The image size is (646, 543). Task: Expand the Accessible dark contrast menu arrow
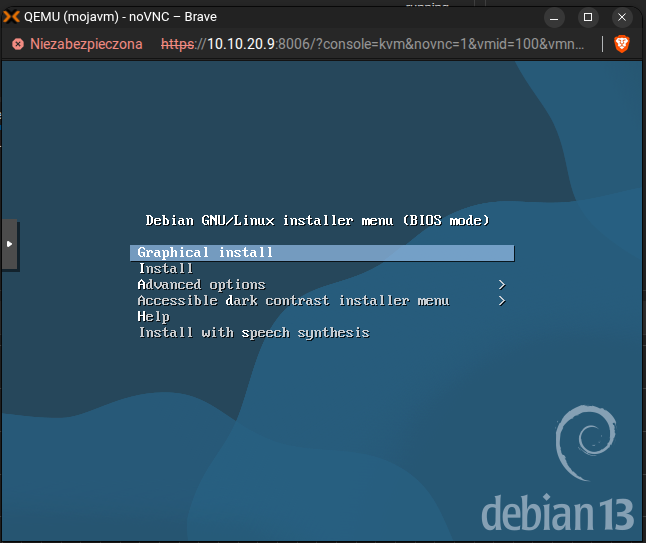click(x=502, y=301)
